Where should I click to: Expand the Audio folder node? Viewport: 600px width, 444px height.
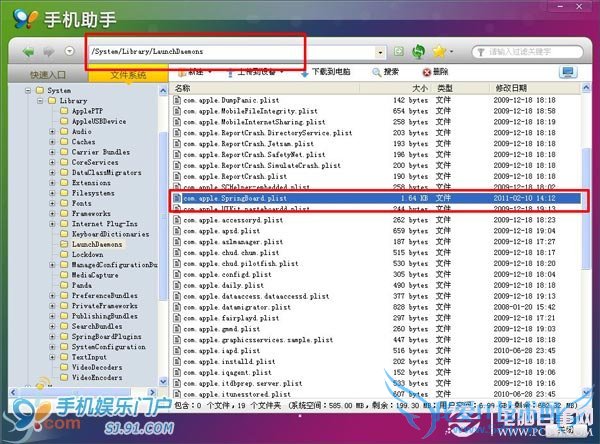point(52,132)
